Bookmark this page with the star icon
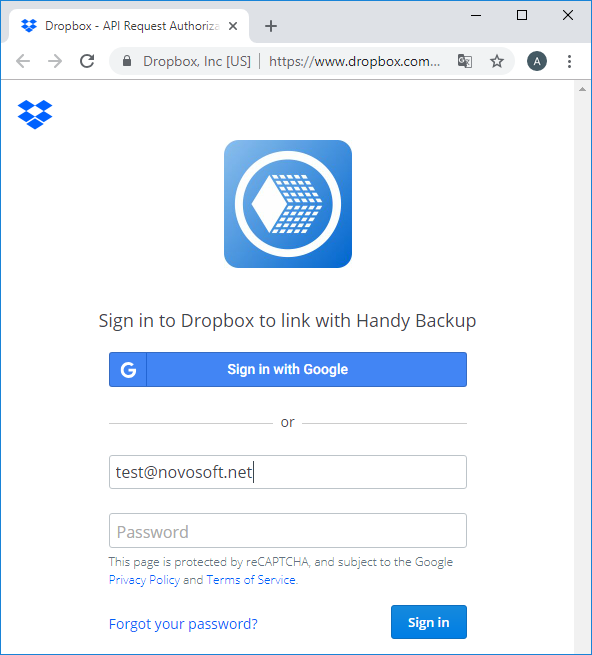Image resolution: width=592 pixels, height=655 pixels. (x=497, y=61)
